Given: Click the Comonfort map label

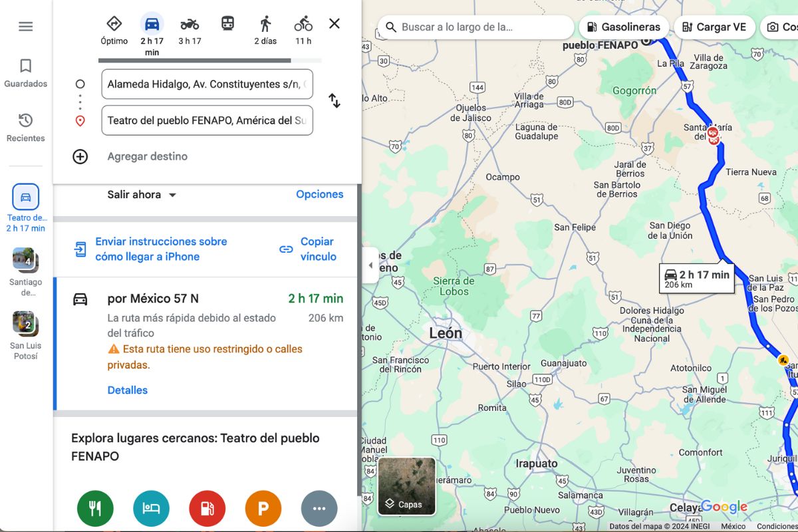Looking at the screenshot, I should click(x=701, y=452).
